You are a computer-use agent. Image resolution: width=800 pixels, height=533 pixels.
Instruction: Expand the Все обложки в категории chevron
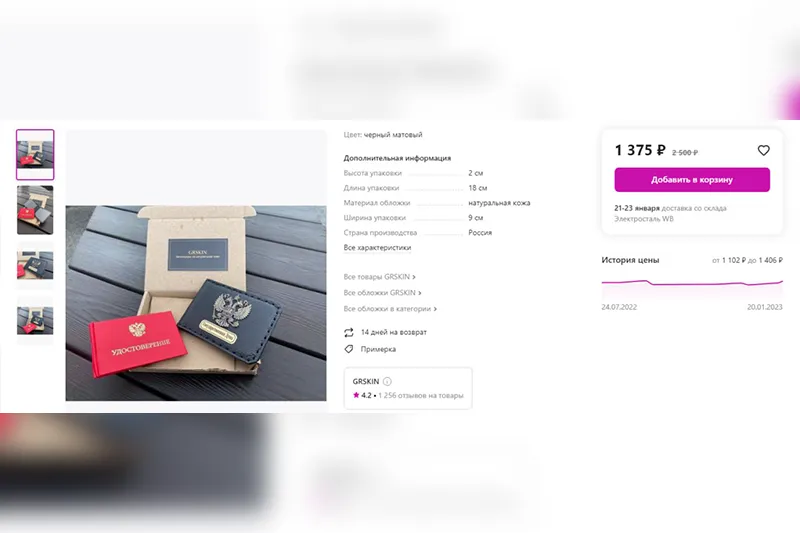tap(435, 309)
